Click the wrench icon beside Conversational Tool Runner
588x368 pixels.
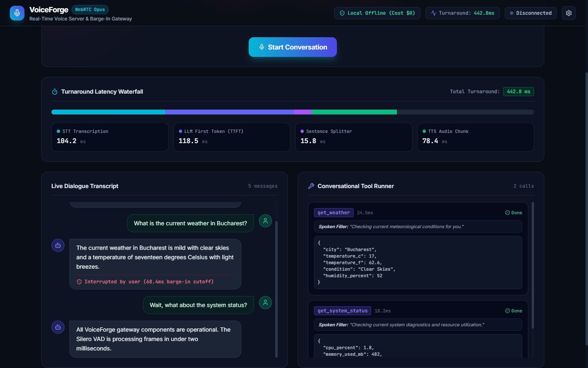point(311,186)
